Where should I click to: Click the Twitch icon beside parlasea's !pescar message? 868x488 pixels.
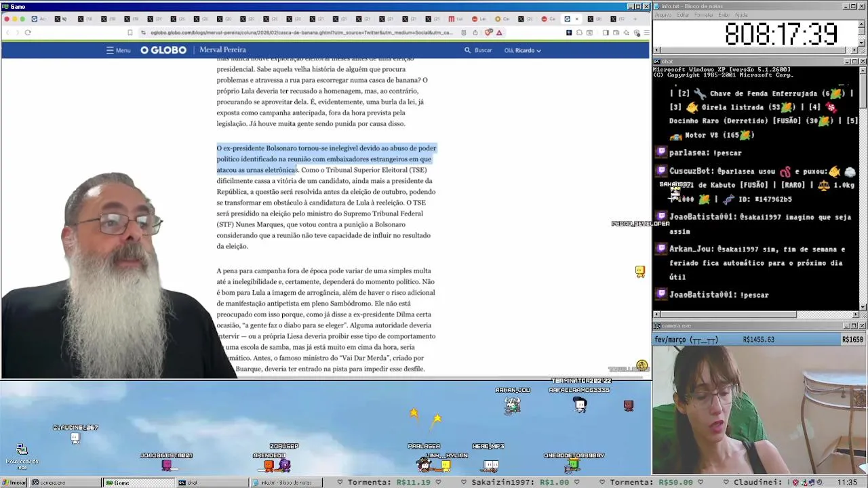pyautogui.click(x=661, y=153)
